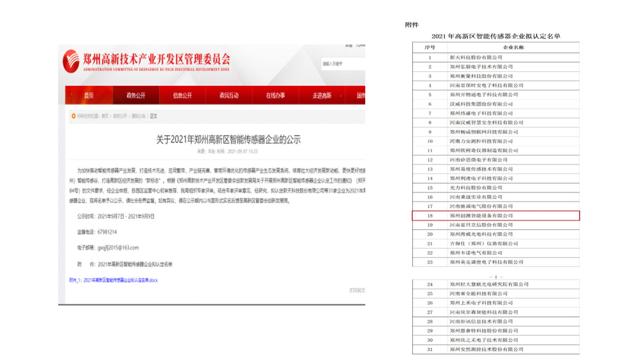Viewport: 644px width, 362px height.
Task: Click row 郑州欣之禾电子技术有限公司
Action: pos(496,340)
